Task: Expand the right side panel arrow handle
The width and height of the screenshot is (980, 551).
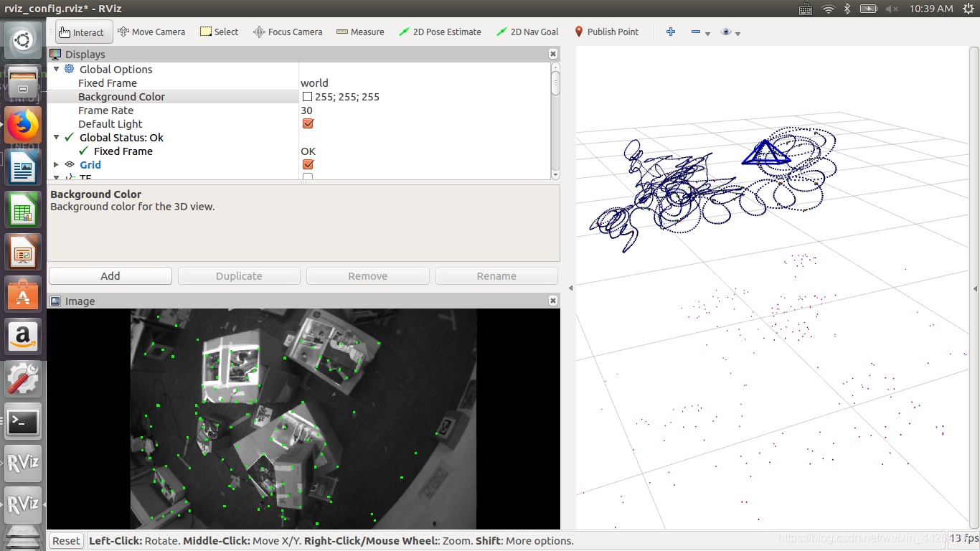Action: pos(976,288)
